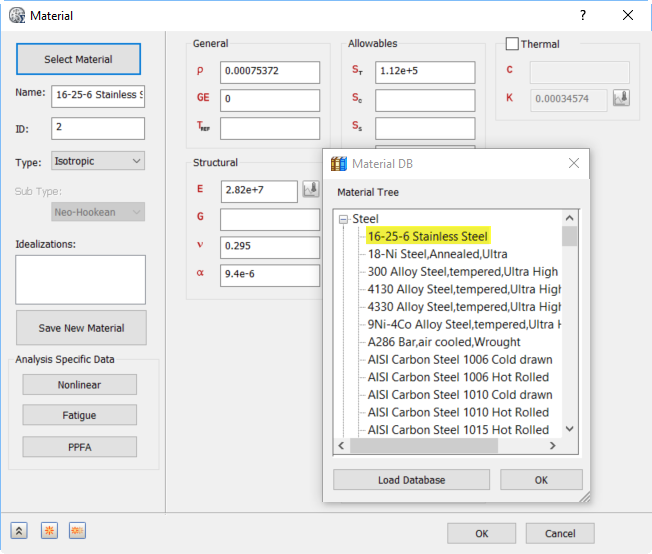Open the Type dropdown showing Isotropic
The image size is (652, 554).
(x=98, y=161)
